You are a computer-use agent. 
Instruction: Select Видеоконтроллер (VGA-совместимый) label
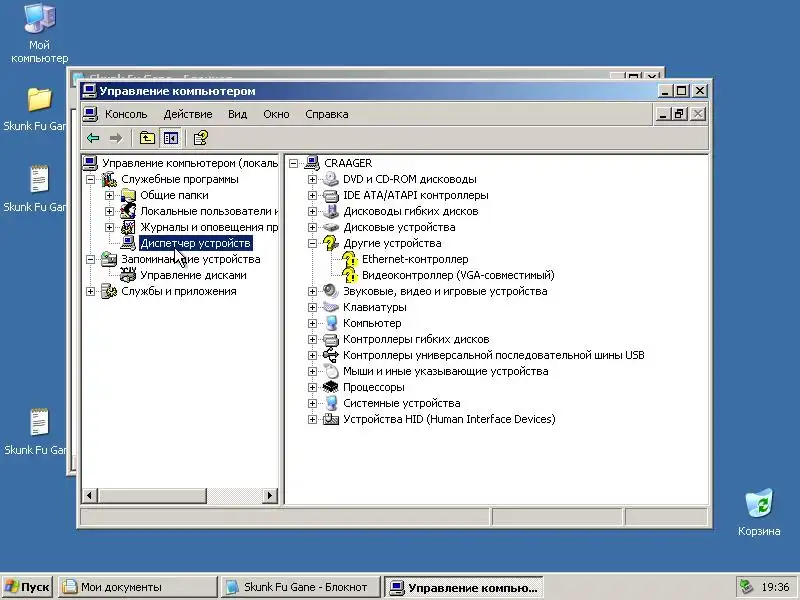[458, 275]
